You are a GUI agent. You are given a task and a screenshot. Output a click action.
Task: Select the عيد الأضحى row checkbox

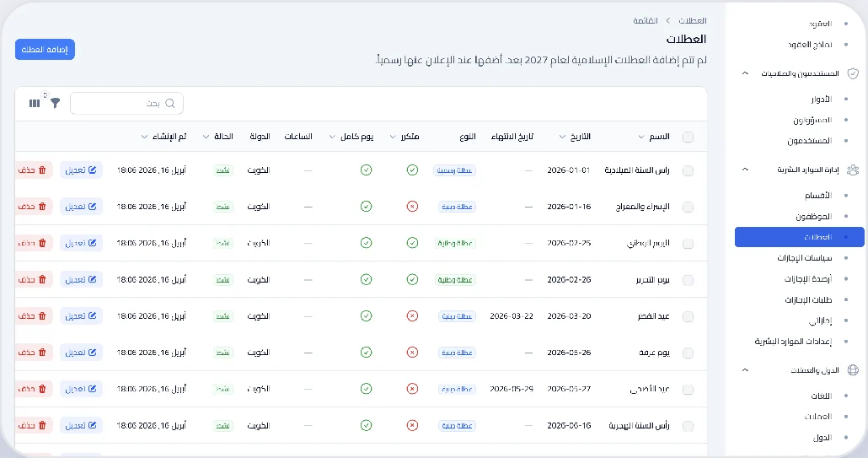tap(689, 390)
